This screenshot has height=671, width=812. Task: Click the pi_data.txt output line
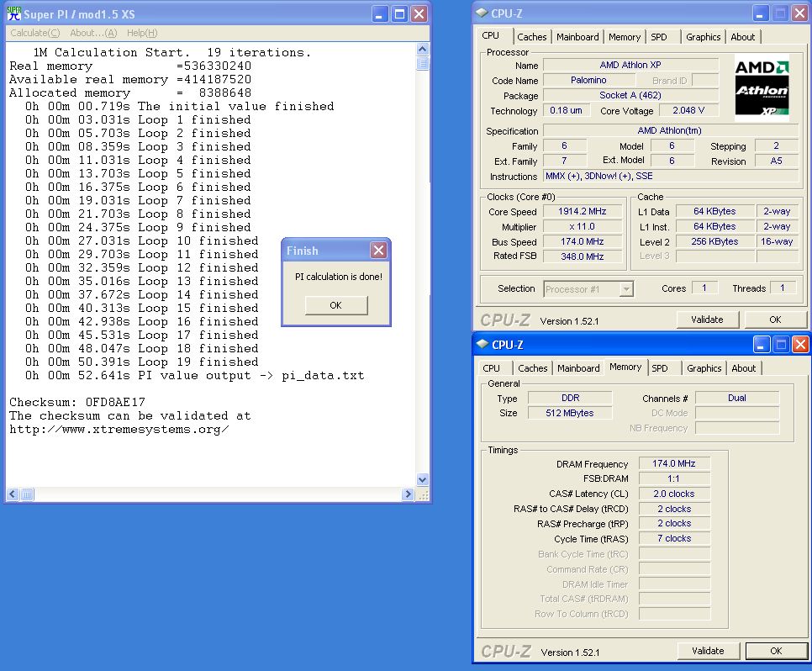tap(195, 375)
